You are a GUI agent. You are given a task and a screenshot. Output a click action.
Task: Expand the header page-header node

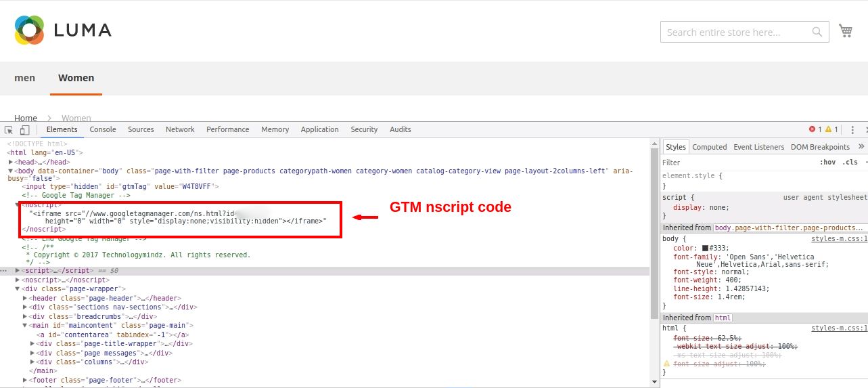[25, 298]
